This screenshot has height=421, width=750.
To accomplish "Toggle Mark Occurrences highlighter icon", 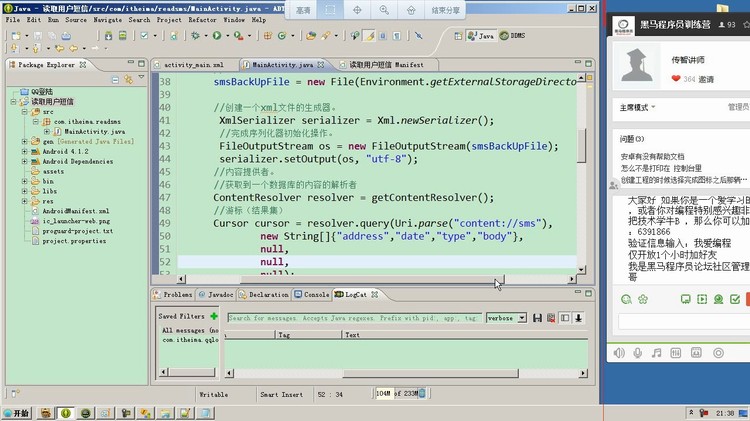I will (369, 36).
